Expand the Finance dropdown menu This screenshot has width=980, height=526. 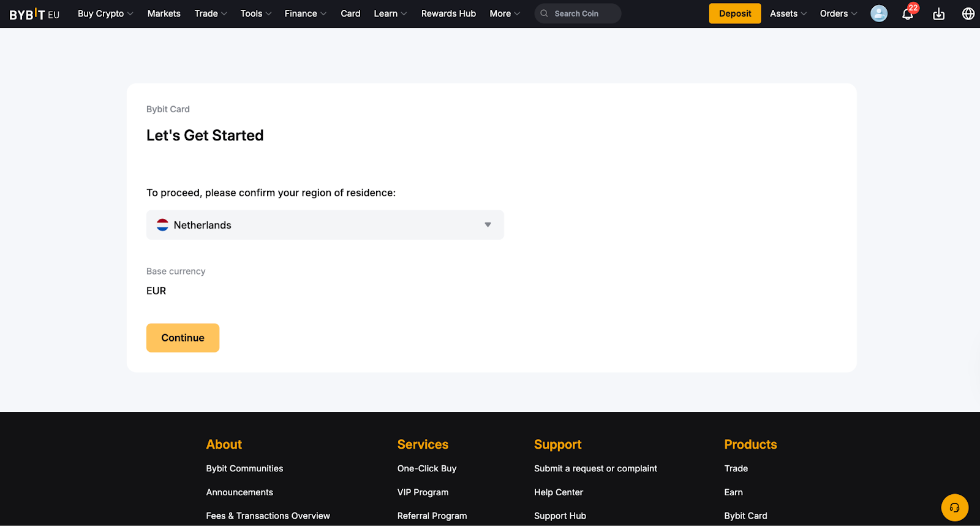pos(306,13)
